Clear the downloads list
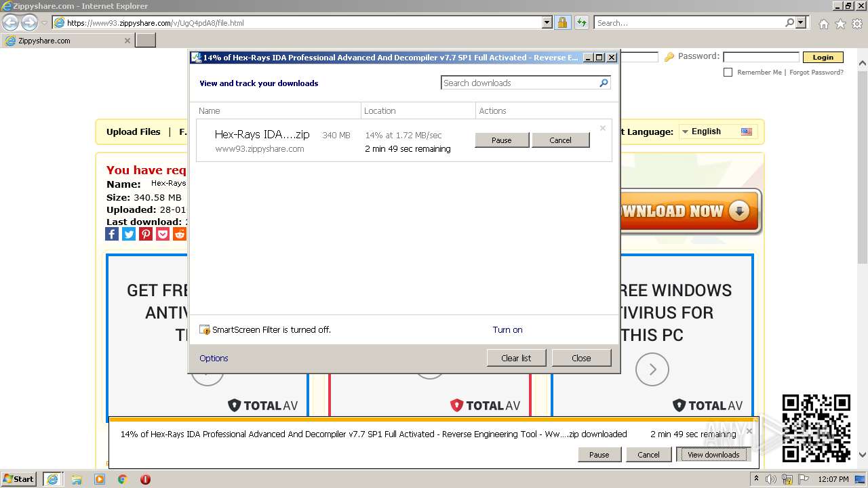The height and width of the screenshot is (488, 868). point(516,358)
